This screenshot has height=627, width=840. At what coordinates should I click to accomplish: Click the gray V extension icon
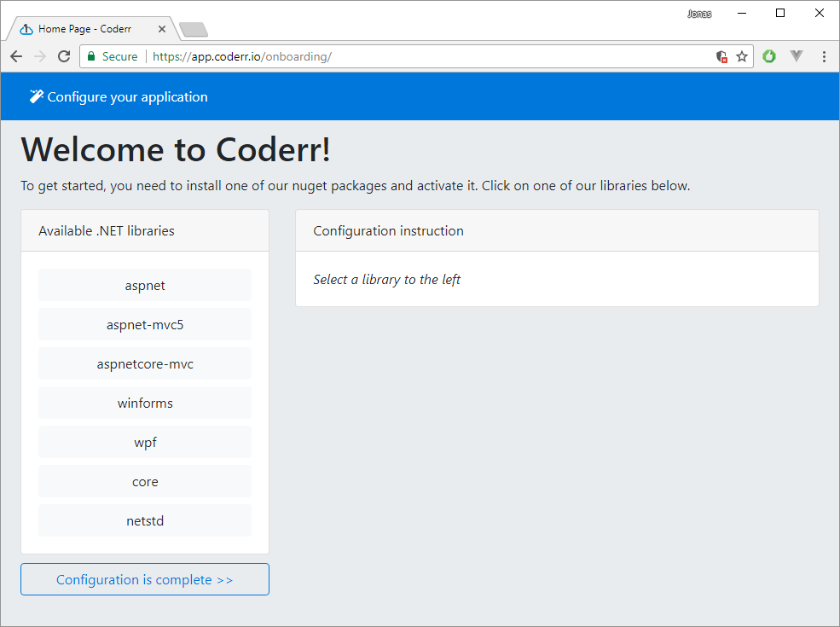(x=797, y=56)
